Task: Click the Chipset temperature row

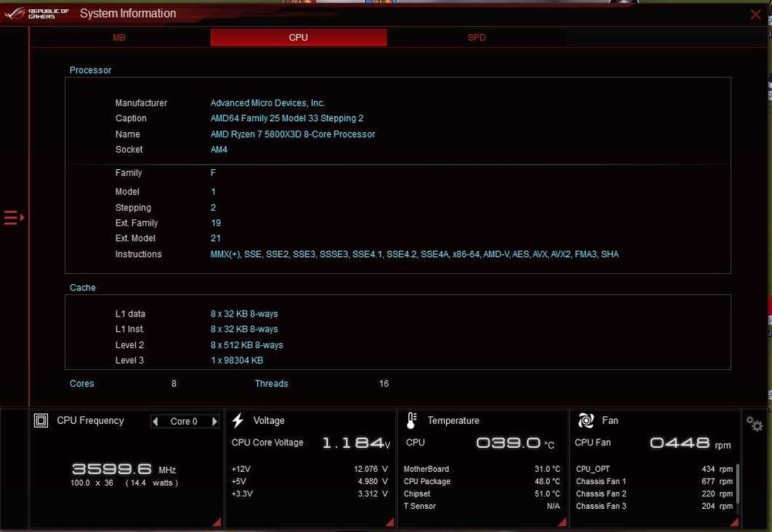Action: point(482,493)
